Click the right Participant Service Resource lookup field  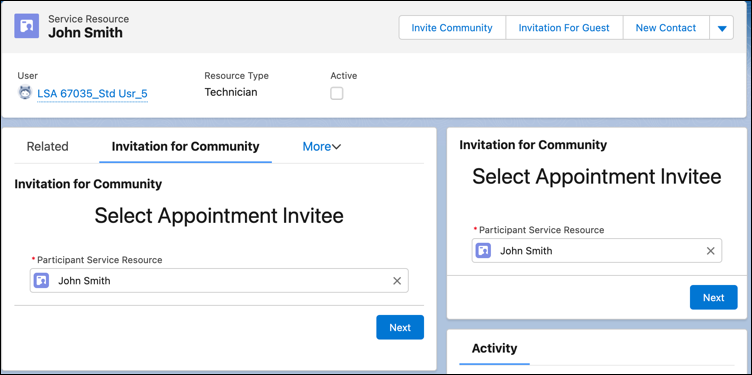597,250
